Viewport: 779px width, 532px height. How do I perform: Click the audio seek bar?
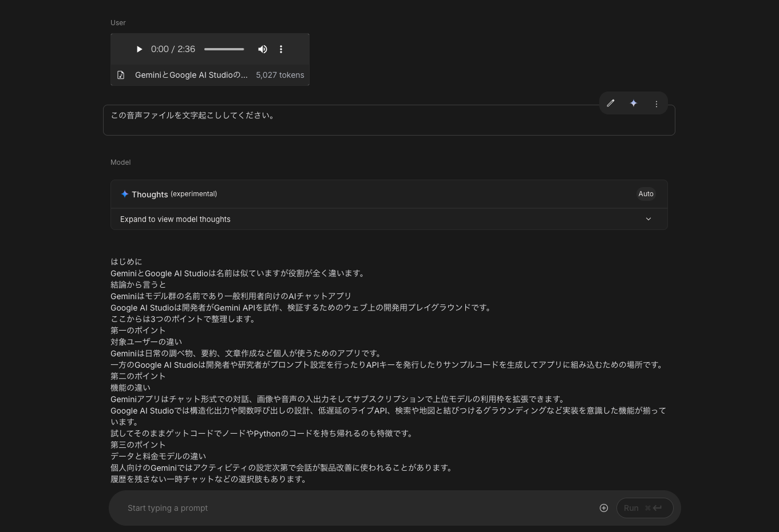[224, 49]
